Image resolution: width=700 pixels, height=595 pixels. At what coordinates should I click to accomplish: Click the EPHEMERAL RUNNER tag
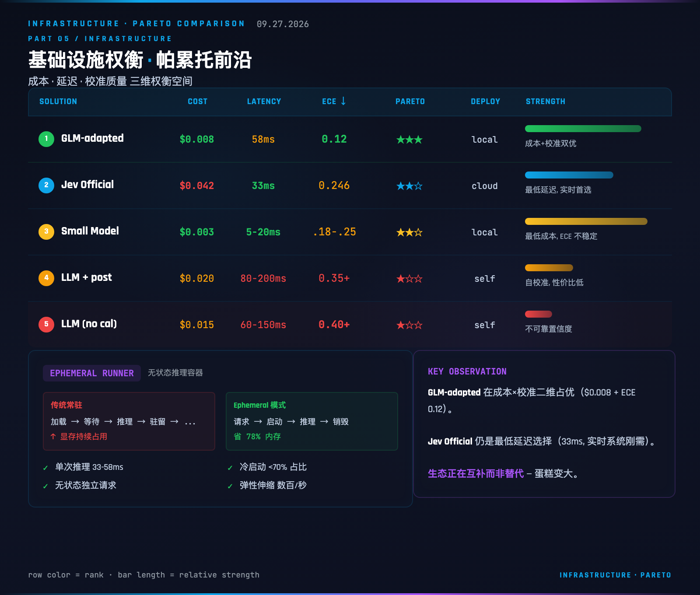pos(92,373)
